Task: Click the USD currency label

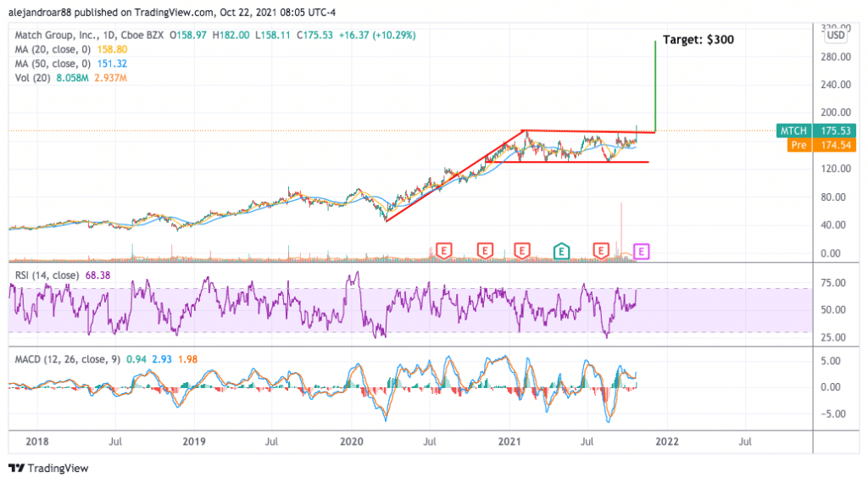Action: 836,36
